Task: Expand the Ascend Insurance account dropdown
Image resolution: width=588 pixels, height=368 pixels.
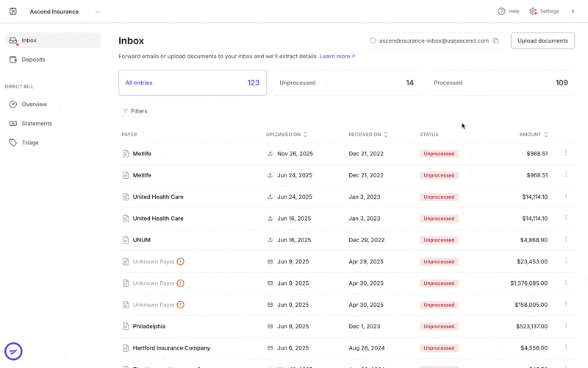Action: pos(98,12)
